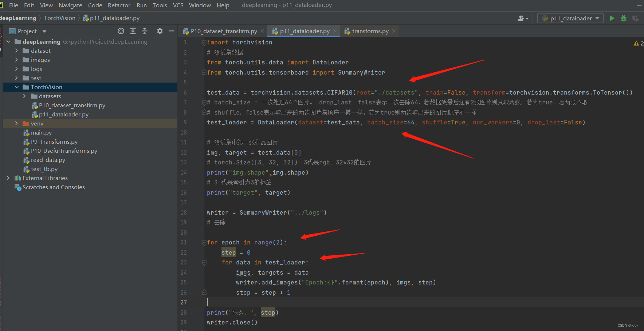The image size is (644, 331).
Task: Open the VCS menu
Action: tap(178, 5)
